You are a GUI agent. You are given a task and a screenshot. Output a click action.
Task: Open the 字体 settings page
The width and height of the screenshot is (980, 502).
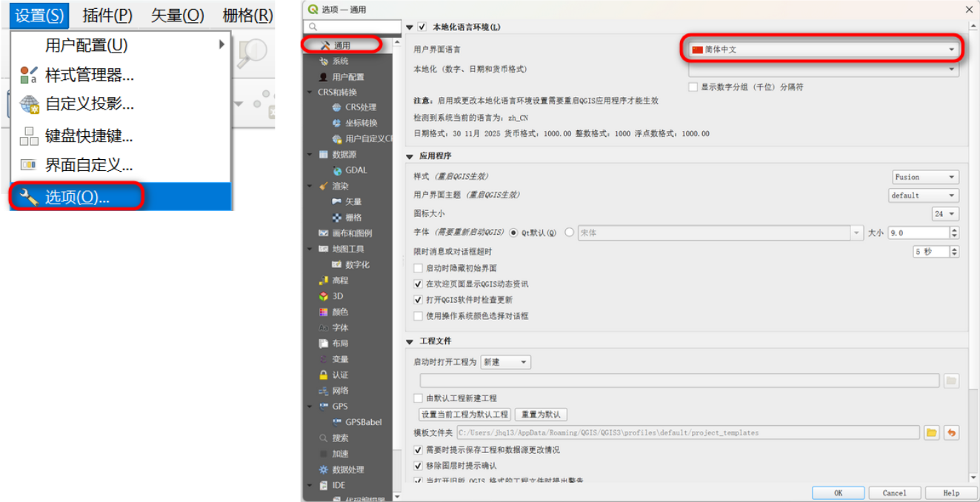[x=340, y=327]
